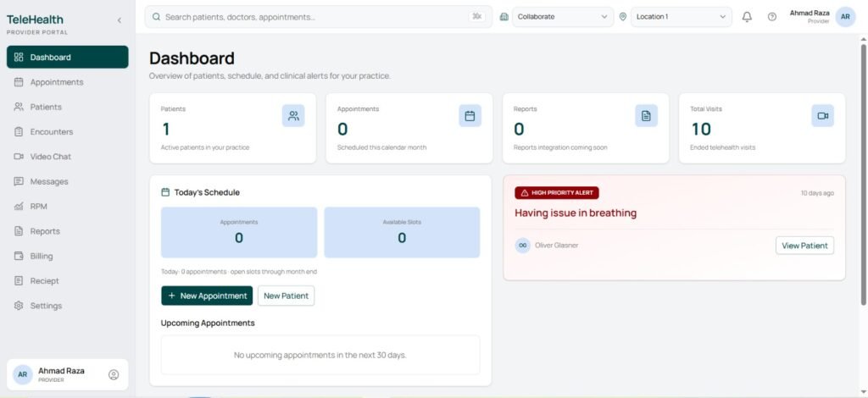Click the Reciept icon in sidebar
Image resolution: width=868 pixels, height=398 pixels.
tap(19, 281)
